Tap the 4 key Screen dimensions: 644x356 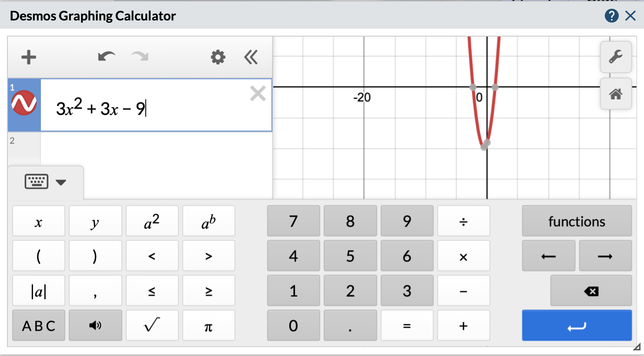pyautogui.click(x=294, y=256)
